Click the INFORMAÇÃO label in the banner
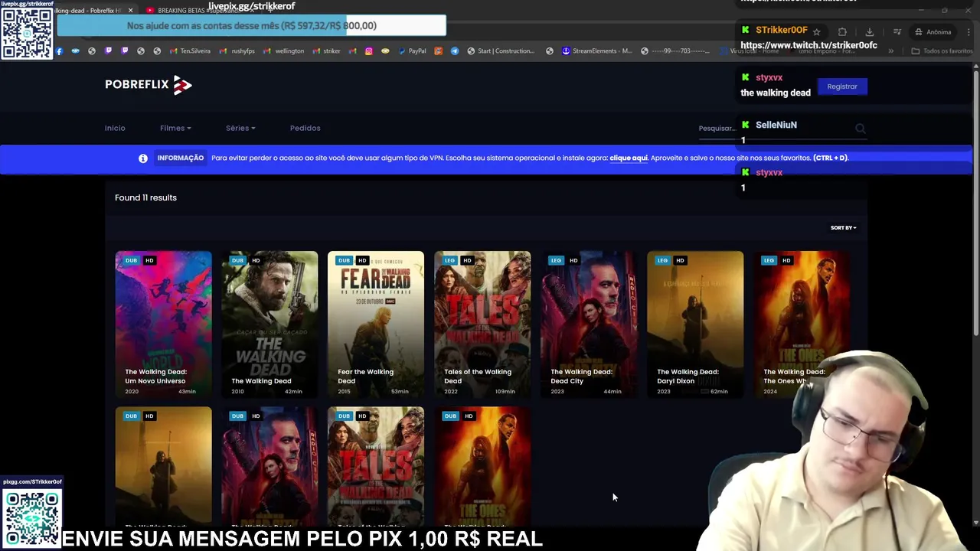Viewport: 980px width, 551px height. point(181,158)
